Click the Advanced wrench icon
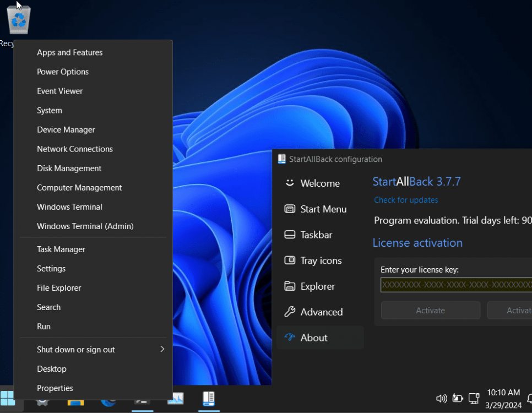 tap(290, 312)
